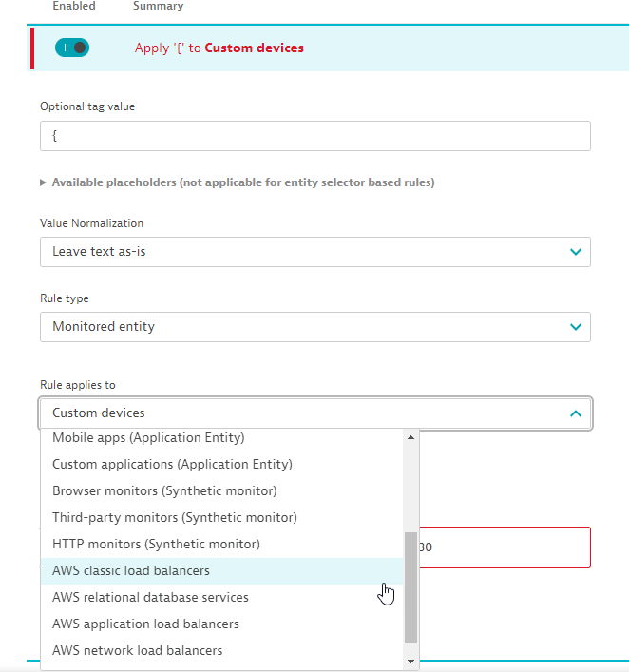Choose AWS network load balancers
Screen dimensions: 629x672
tap(137, 651)
